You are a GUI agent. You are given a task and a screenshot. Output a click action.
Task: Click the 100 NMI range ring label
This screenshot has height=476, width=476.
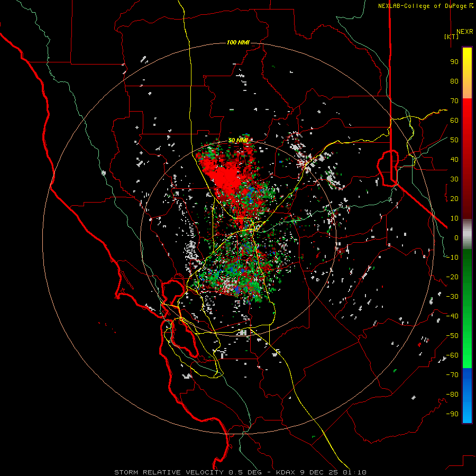(x=238, y=42)
